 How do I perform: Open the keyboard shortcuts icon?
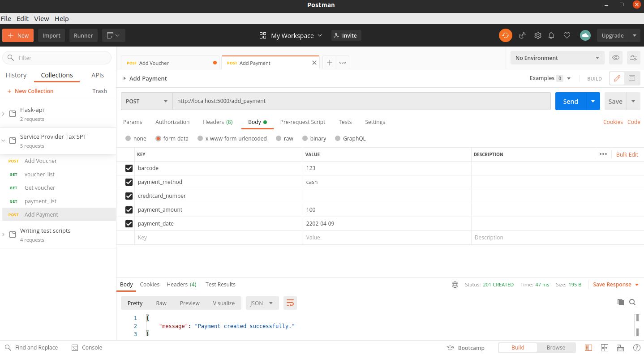[x=621, y=348]
